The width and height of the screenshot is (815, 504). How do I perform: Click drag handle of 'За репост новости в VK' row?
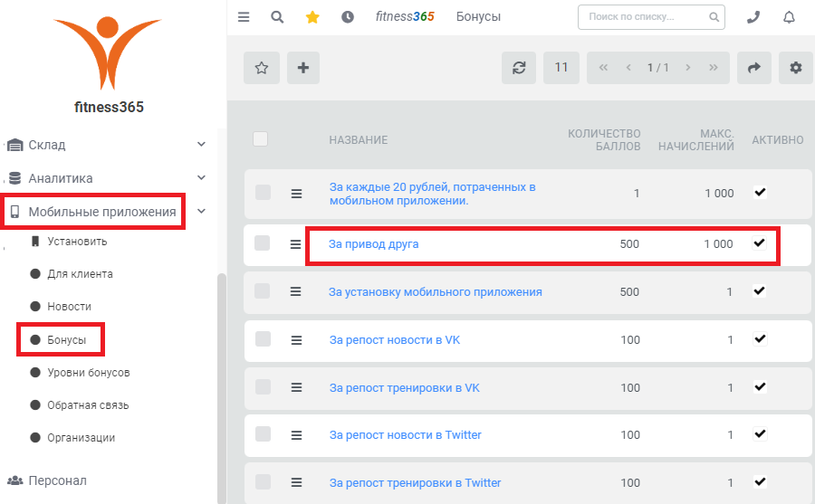296,340
